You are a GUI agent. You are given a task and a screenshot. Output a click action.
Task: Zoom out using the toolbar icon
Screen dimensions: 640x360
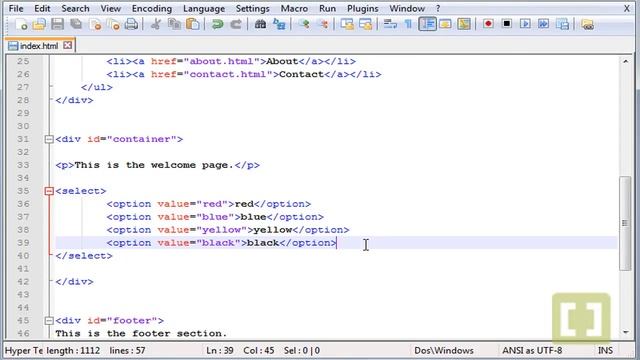(323, 24)
